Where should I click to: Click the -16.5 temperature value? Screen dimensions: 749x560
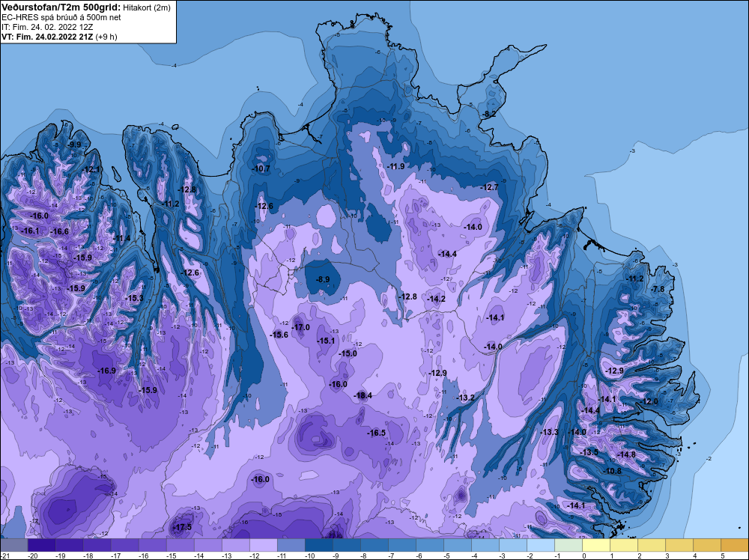pyautogui.click(x=377, y=433)
